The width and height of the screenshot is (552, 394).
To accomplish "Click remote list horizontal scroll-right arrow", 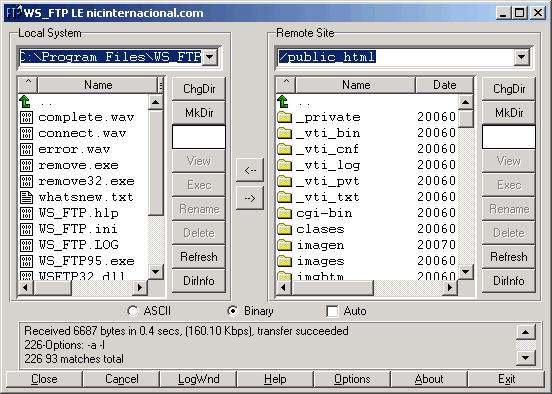I will click(450, 288).
